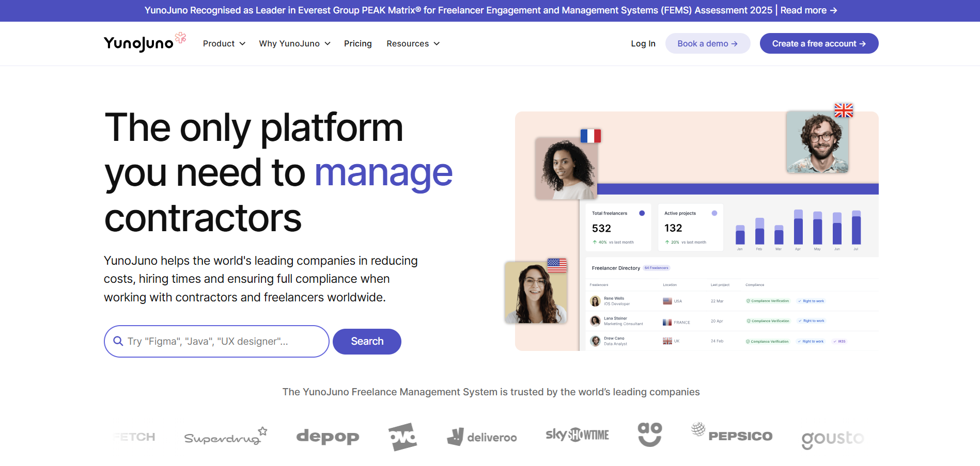Click Create a free account button

click(x=819, y=43)
